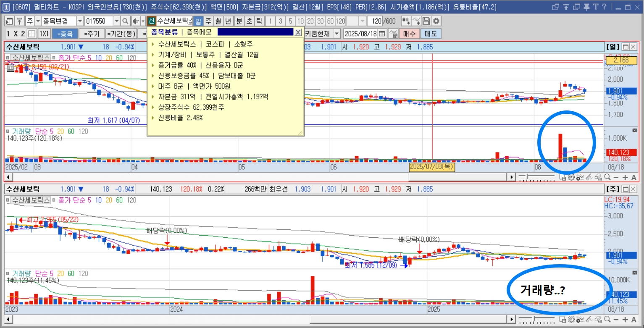
Task: Adjust the daily chart zoom slider
Action: [x=527, y=176]
